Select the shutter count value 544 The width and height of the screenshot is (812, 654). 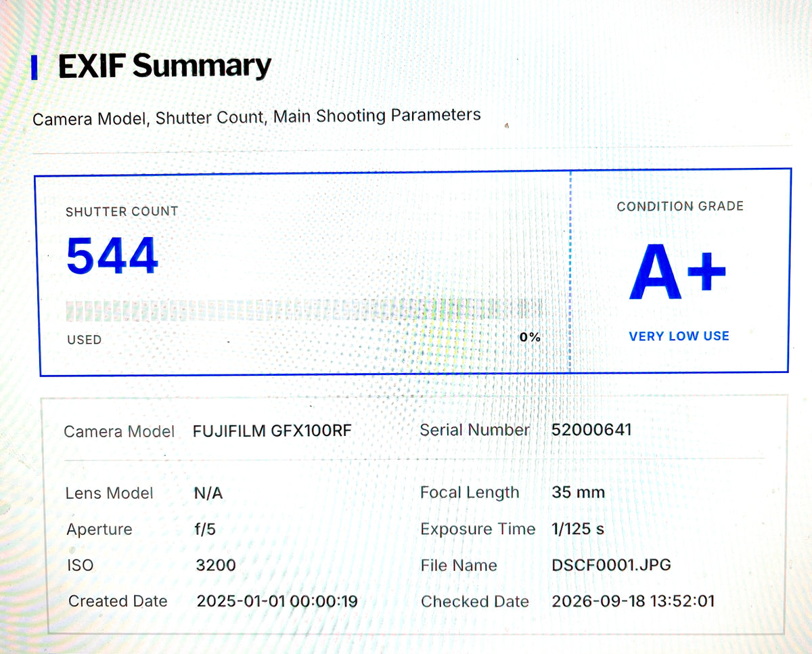click(112, 256)
